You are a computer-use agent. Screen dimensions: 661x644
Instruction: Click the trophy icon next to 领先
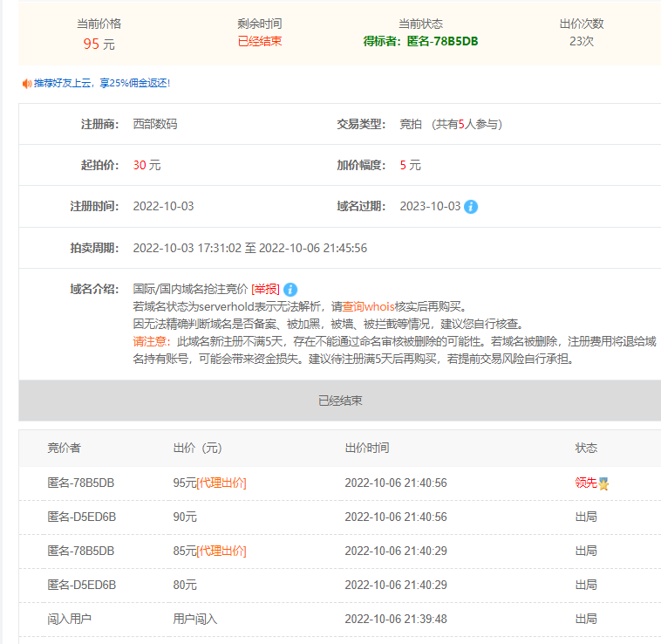[603, 483]
